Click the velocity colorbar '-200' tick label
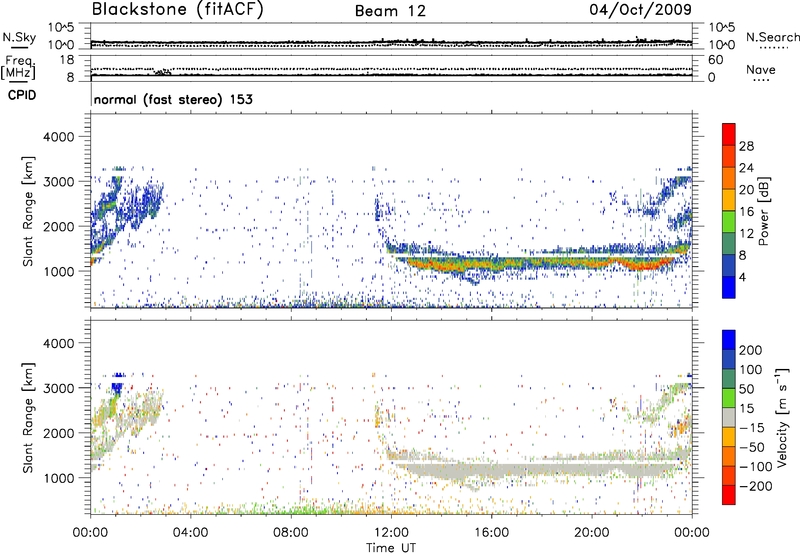This screenshot has width=800, height=554. coord(756,486)
